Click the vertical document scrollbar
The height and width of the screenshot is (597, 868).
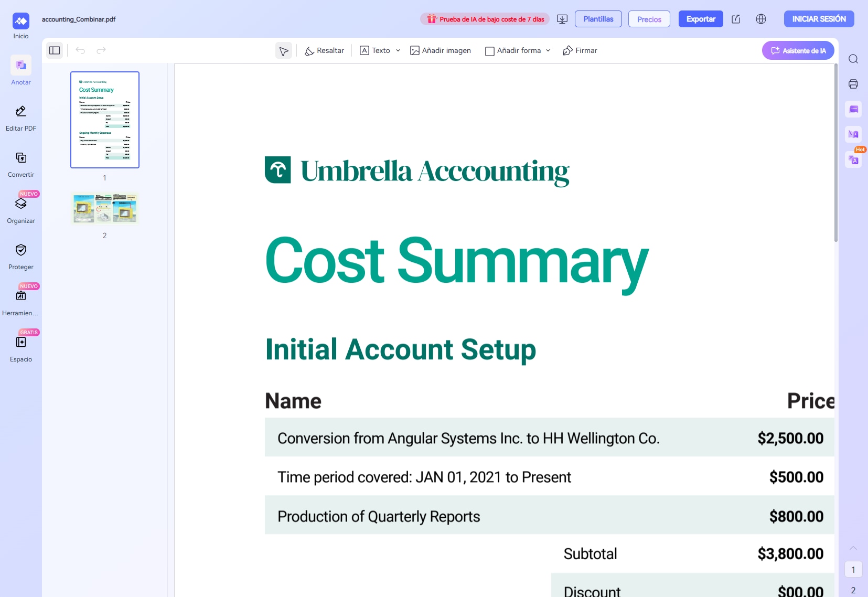pyautogui.click(x=836, y=153)
